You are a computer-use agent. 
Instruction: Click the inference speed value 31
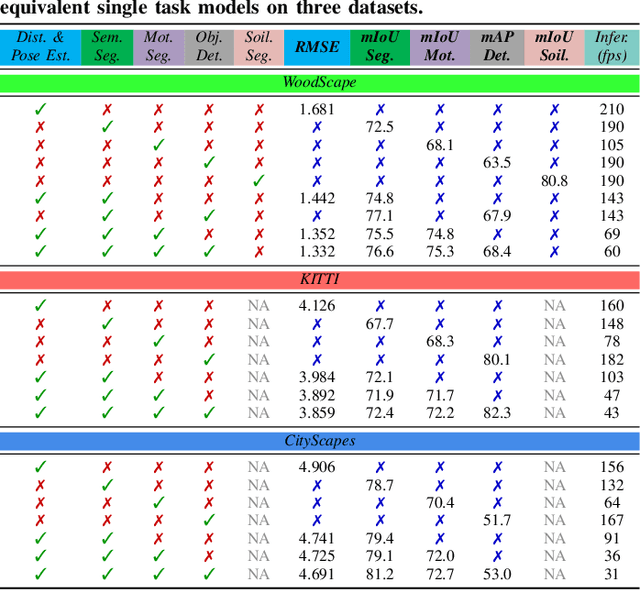612,574
